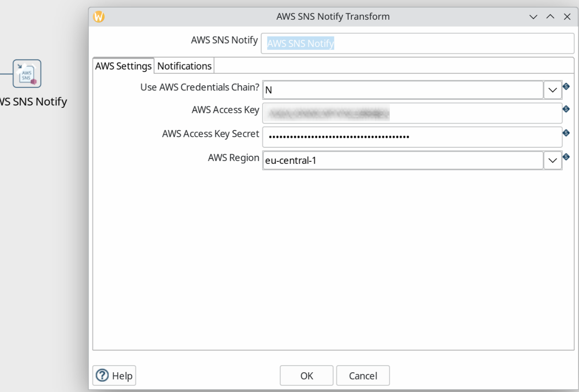Click the Hop logo in the title bar
Viewport: 579px width, 392px height.
99,17
